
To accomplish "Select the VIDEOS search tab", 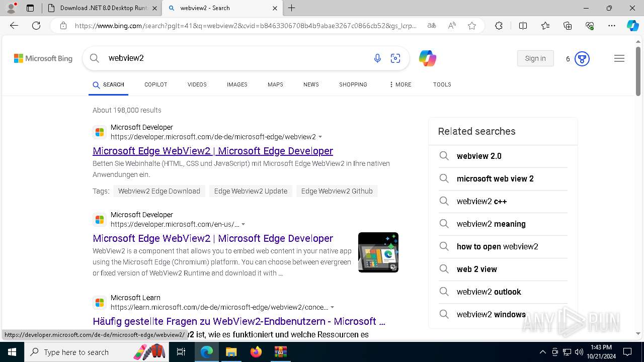I will pos(197,84).
